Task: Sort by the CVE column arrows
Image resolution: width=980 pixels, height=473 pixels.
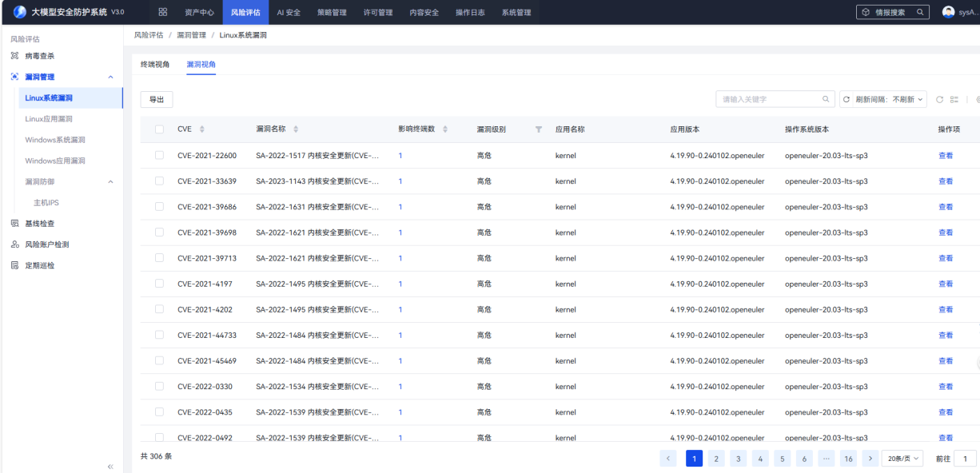Action: [x=202, y=129]
